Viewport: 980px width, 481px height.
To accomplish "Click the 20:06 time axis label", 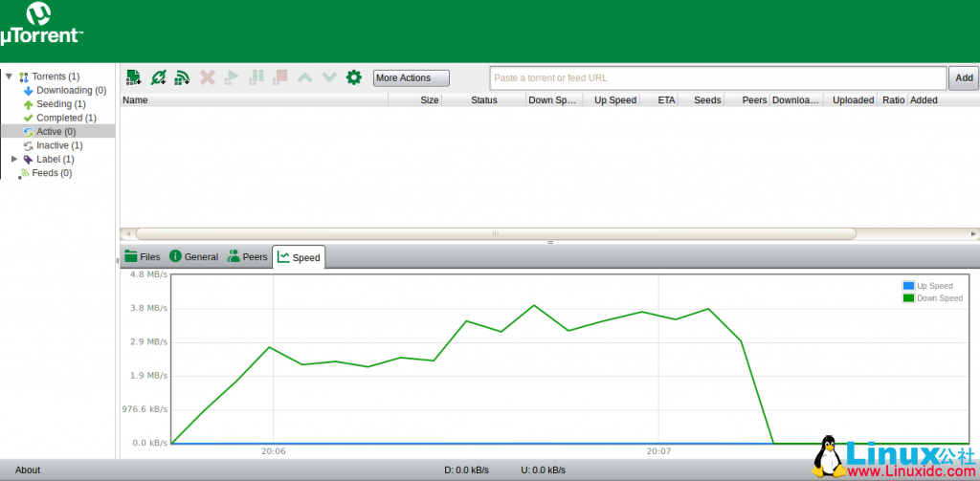I will [x=273, y=450].
